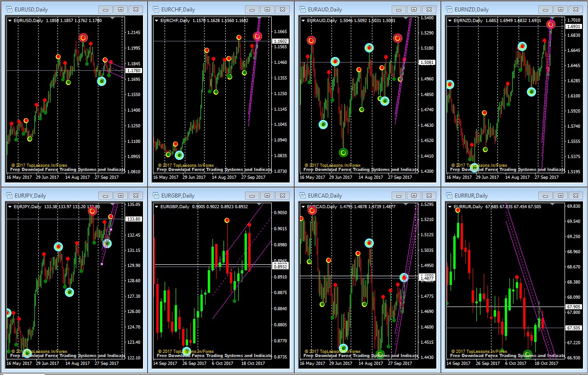Expand the triangle arrow beside EURJPY,Daily inside chart
588x375 pixels.
click(10, 206)
